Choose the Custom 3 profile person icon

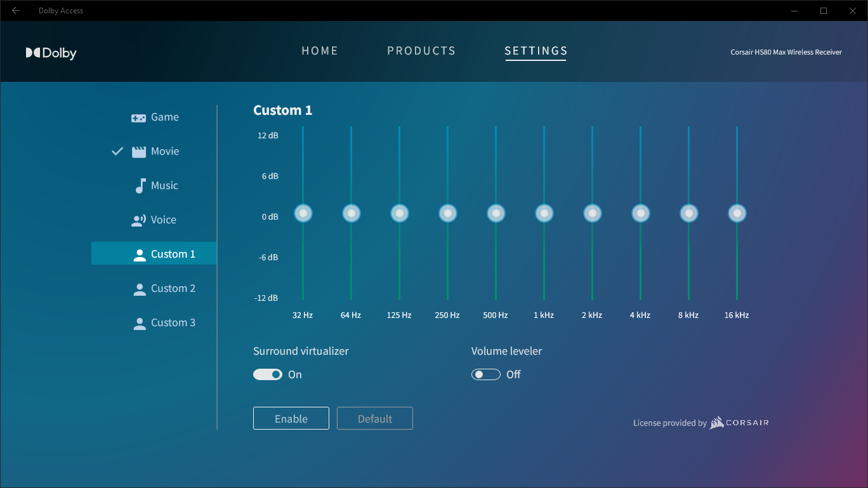click(140, 324)
